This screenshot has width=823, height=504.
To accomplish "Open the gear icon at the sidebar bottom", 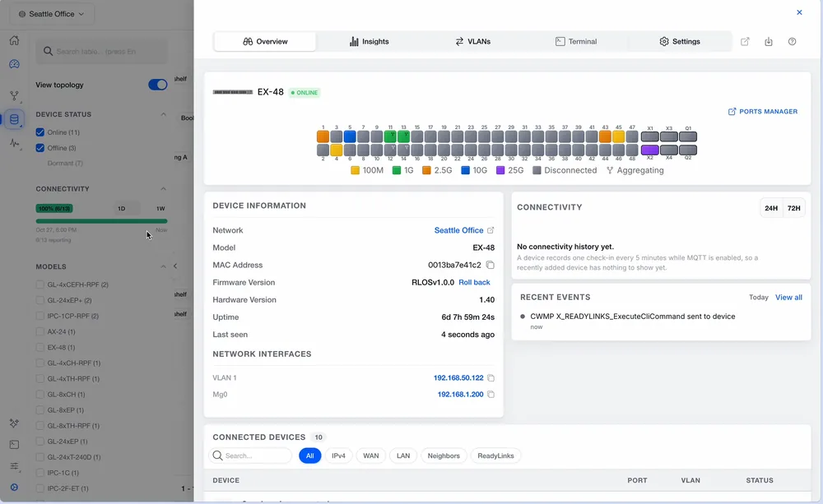I will [14, 488].
